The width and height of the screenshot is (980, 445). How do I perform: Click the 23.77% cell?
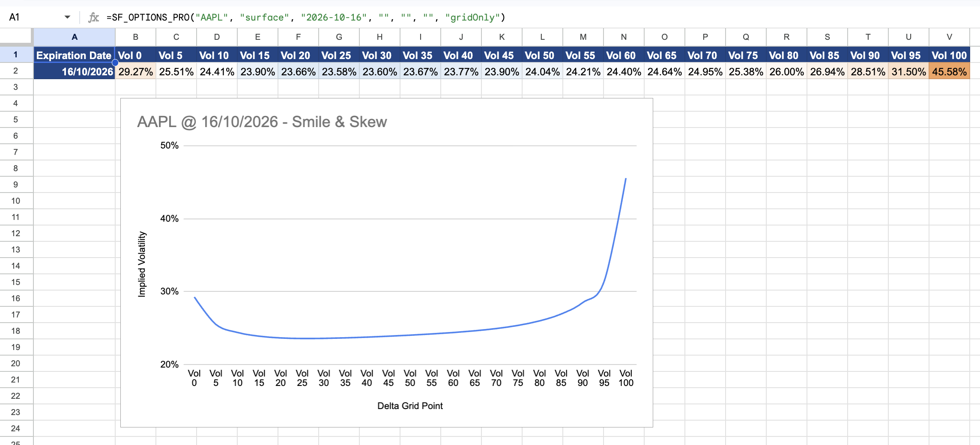tap(461, 71)
